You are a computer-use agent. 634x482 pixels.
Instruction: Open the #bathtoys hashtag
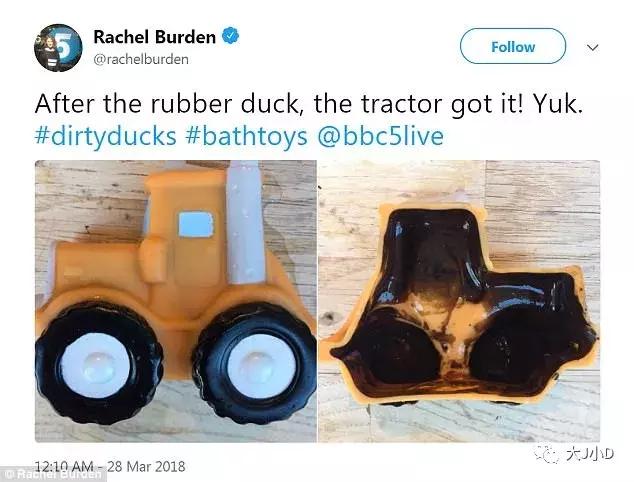coord(247,136)
